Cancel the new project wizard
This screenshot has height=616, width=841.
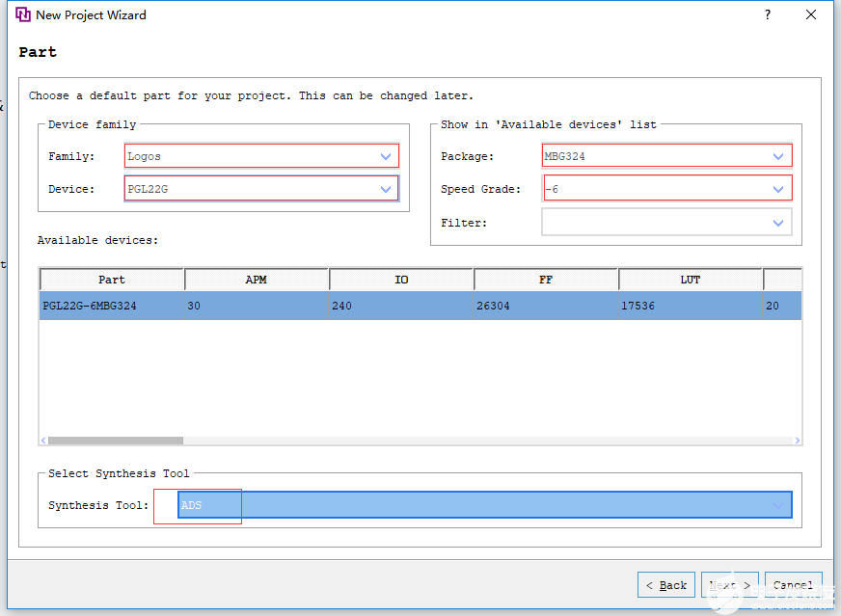(x=794, y=585)
